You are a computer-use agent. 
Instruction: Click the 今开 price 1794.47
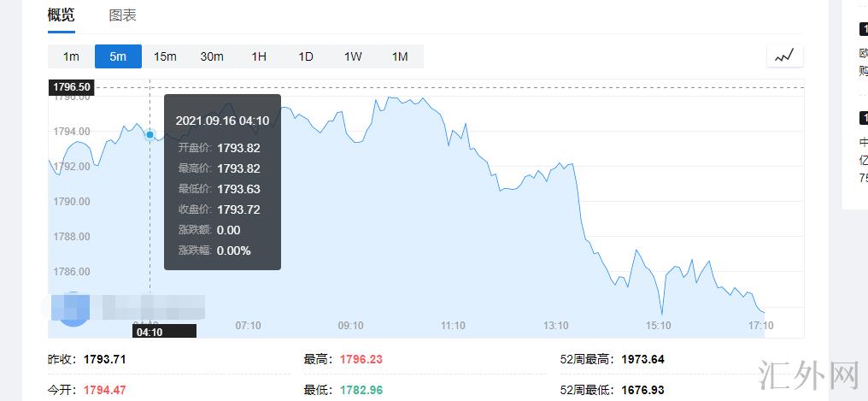104,390
